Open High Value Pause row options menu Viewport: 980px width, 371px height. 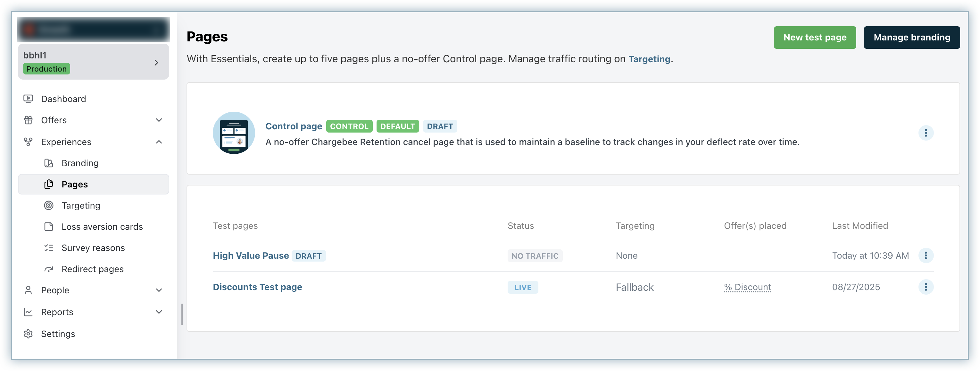click(x=926, y=255)
